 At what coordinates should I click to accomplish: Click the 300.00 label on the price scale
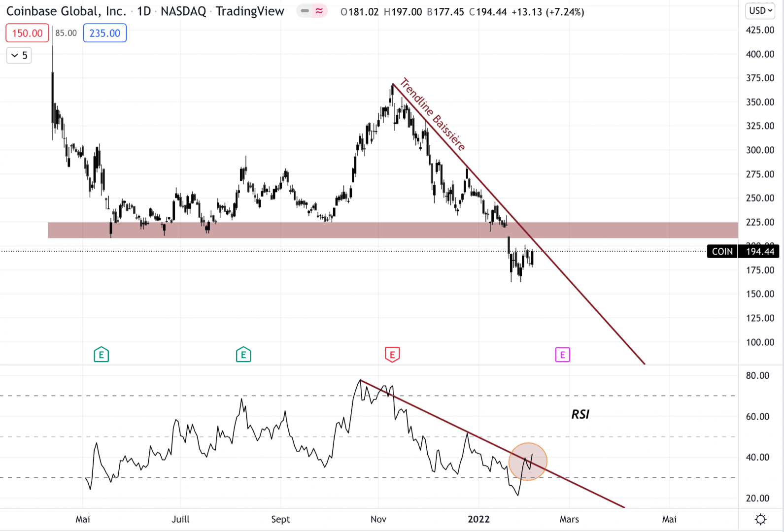point(760,150)
